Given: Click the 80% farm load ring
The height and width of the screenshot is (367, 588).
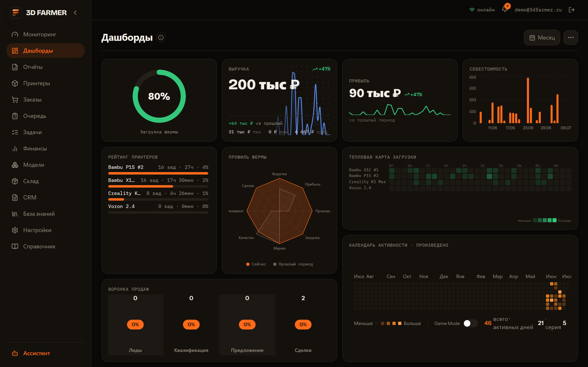Looking at the screenshot, I should 159,96.
